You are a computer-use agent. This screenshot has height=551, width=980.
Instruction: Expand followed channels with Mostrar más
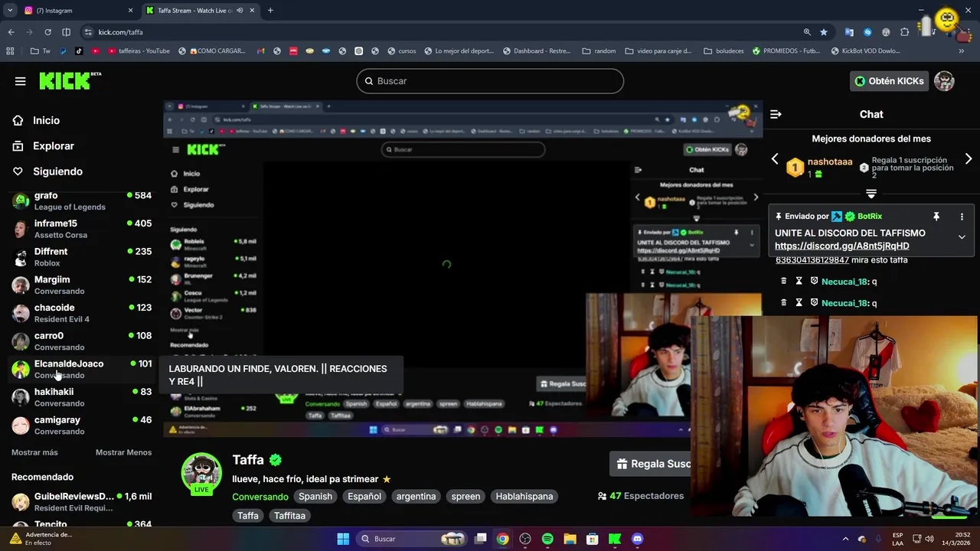pyautogui.click(x=34, y=452)
